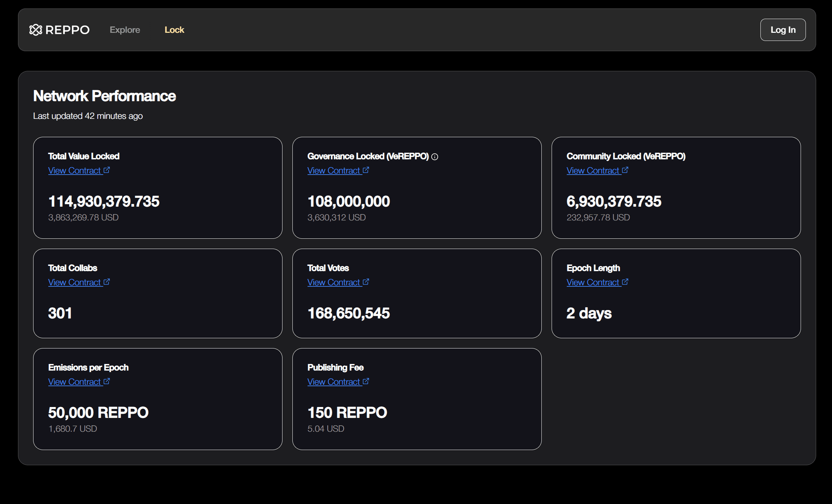Viewport: 832px width, 504px height.
Task: Click external-link icon under Total Value Locked
Action: click(107, 170)
